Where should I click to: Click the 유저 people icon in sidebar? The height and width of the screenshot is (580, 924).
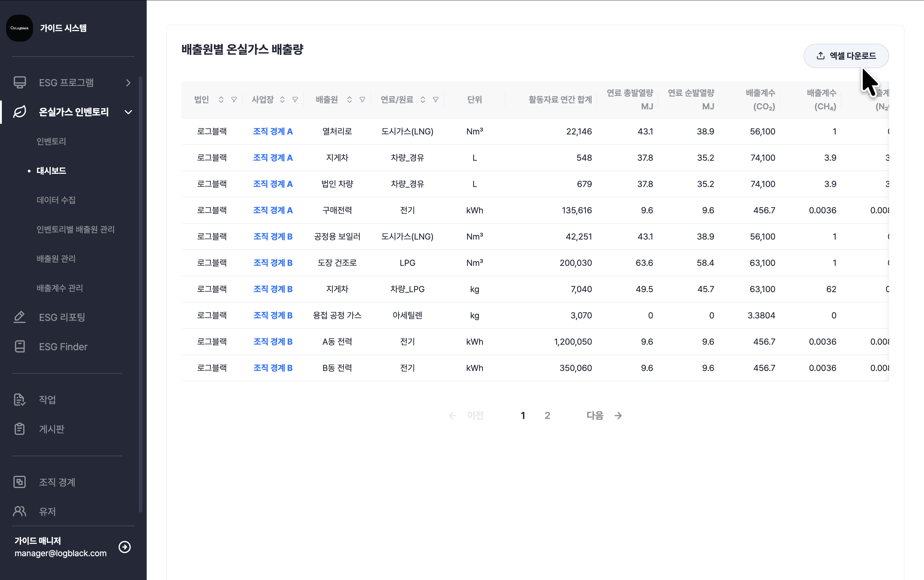pos(20,511)
